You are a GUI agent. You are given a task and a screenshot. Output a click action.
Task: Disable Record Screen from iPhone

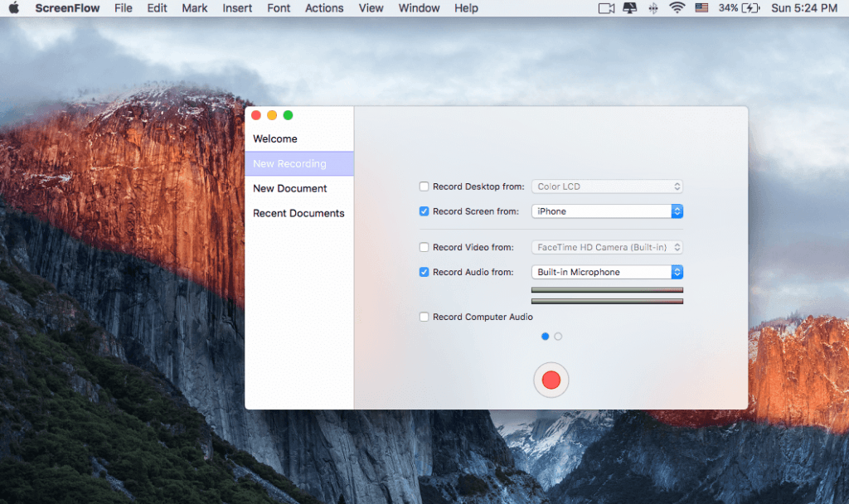(x=424, y=211)
